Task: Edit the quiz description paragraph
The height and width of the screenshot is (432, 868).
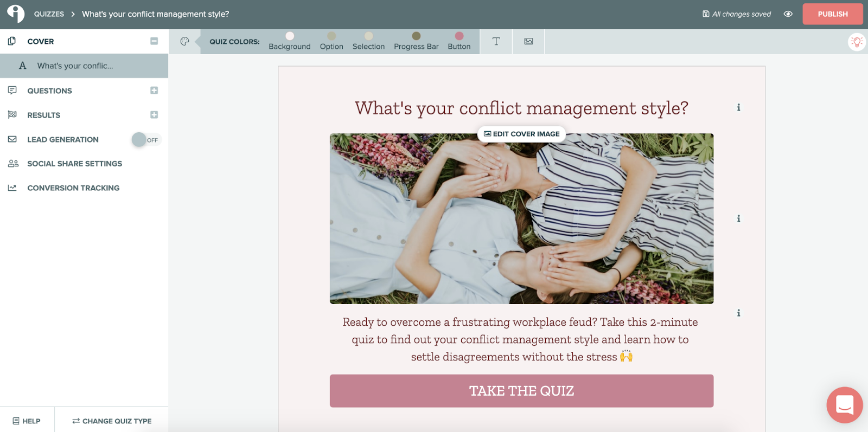Action: [520, 339]
